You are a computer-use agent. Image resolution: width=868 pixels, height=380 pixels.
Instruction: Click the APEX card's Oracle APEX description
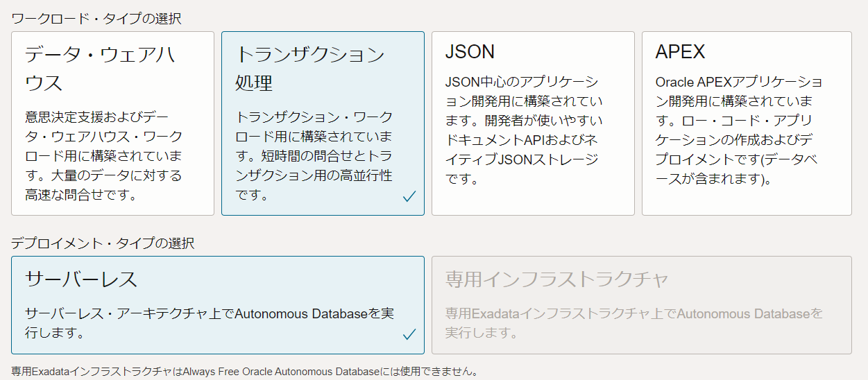(x=739, y=130)
